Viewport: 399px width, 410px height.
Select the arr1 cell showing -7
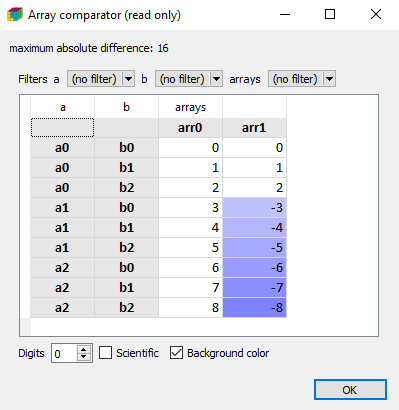point(254,287)
